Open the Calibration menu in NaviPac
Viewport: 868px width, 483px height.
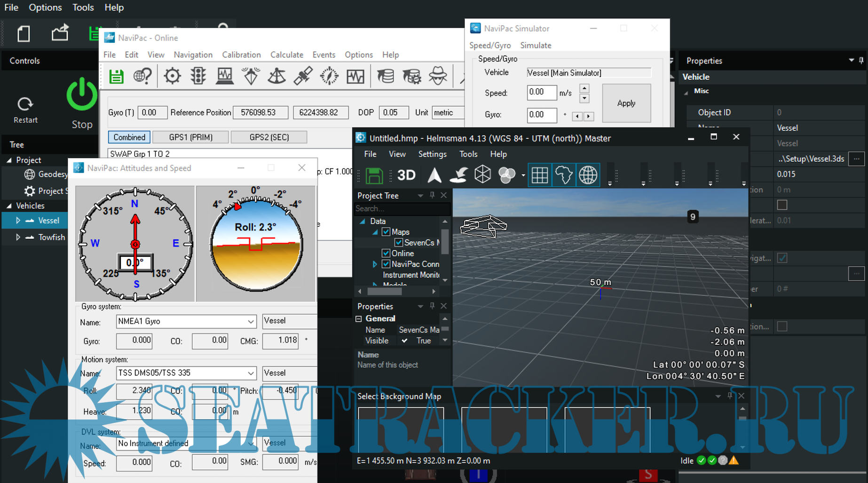click(241, 55)
